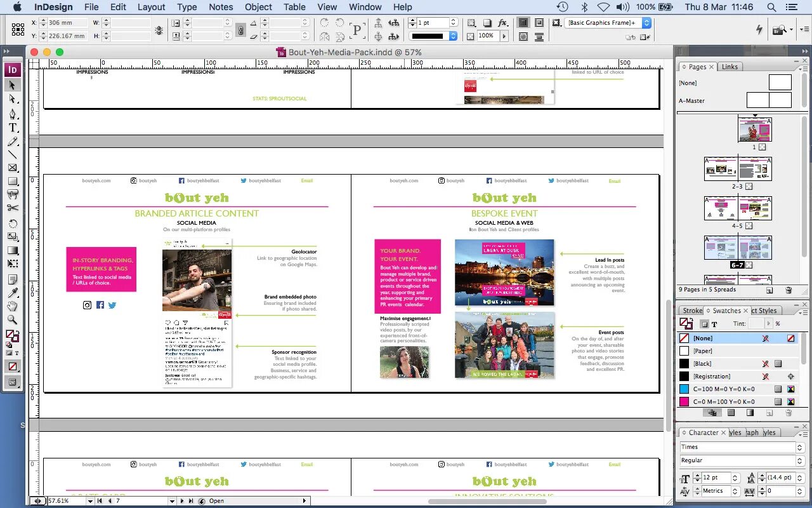Select the Line tool
Image resolution: width=812 pixels, height=508 pixels.
pyautogui.click(x=13, y=154)
